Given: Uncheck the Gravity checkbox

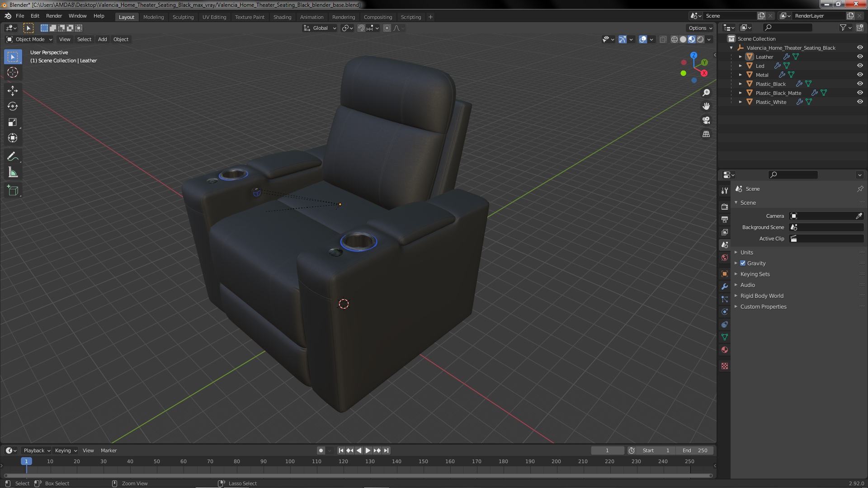Looking at the screenshot, I should tap(743, 263).
